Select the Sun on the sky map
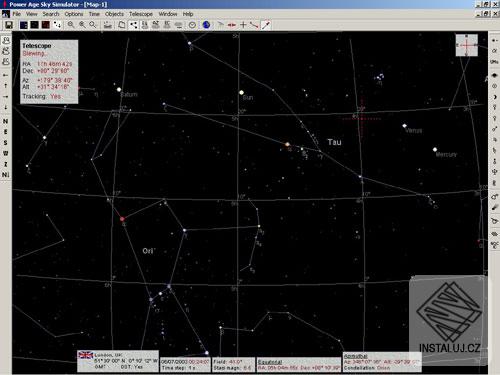Screen dimensions: 500x375 (x=241, y=92)
